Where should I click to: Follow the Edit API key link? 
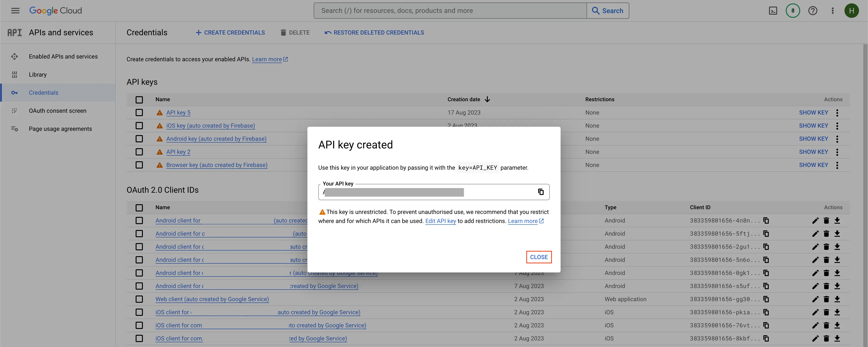pyautogui.click(x=440, y=221)
